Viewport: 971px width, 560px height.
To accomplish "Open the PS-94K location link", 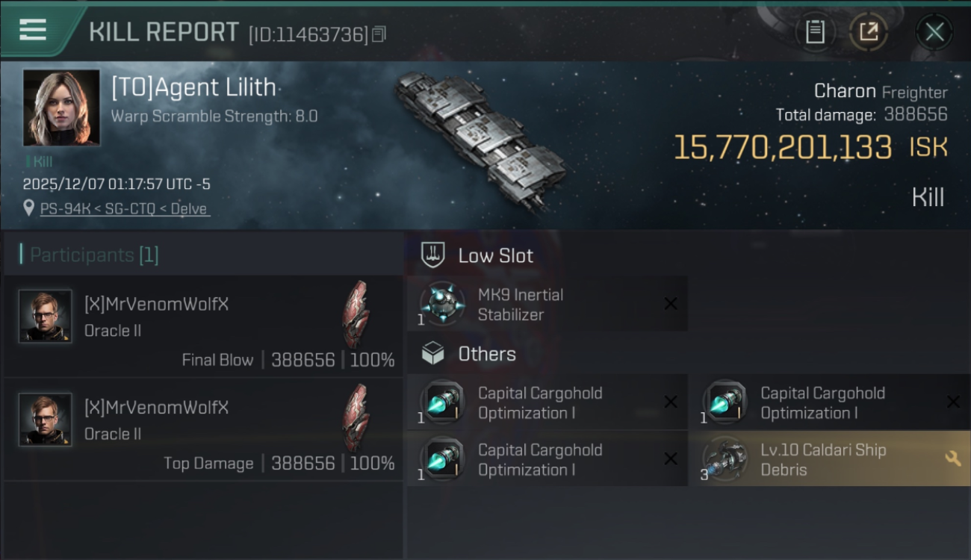I will tap(124, 209).
